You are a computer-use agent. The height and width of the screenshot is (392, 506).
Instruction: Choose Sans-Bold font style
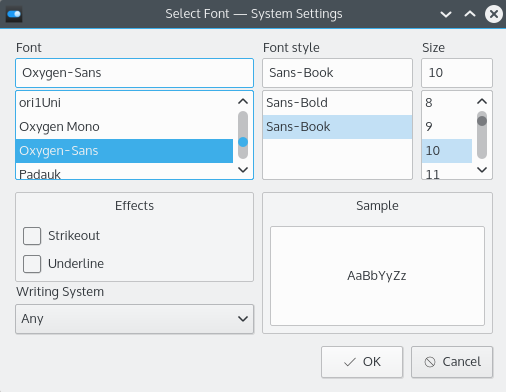(x=337, y=103)
